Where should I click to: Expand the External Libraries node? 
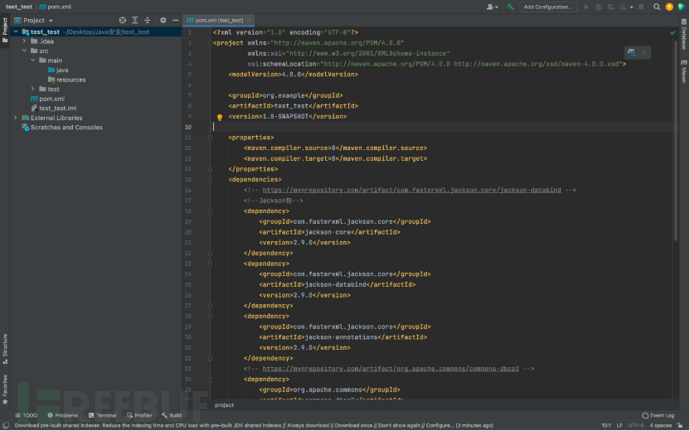tap(15, 117)
